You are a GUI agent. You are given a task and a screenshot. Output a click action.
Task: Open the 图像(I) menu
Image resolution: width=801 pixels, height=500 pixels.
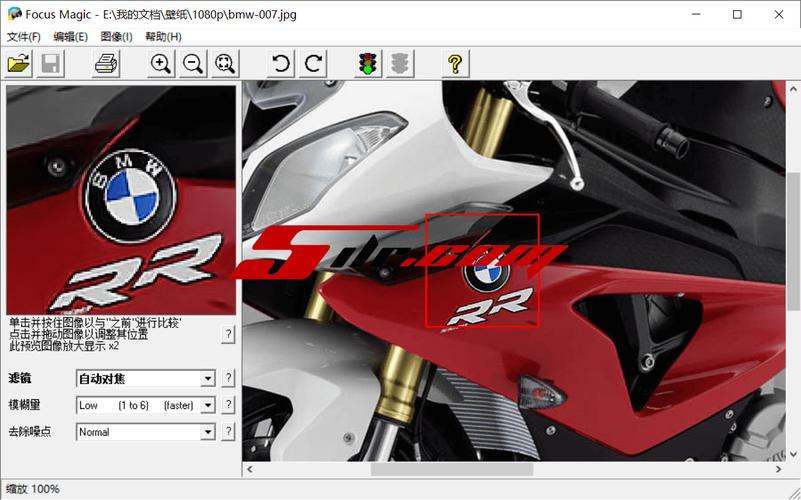point(116,37)
